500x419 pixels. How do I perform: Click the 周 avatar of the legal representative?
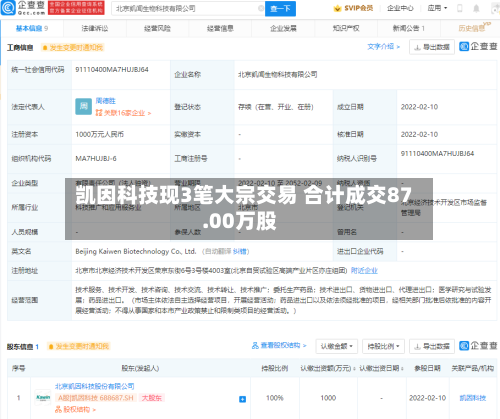point(83,107)
